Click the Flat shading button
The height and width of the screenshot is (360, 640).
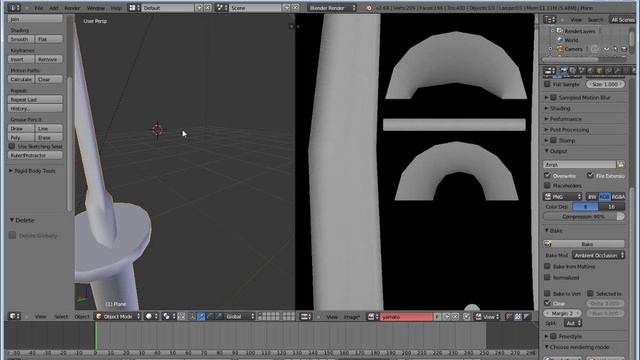49,39
